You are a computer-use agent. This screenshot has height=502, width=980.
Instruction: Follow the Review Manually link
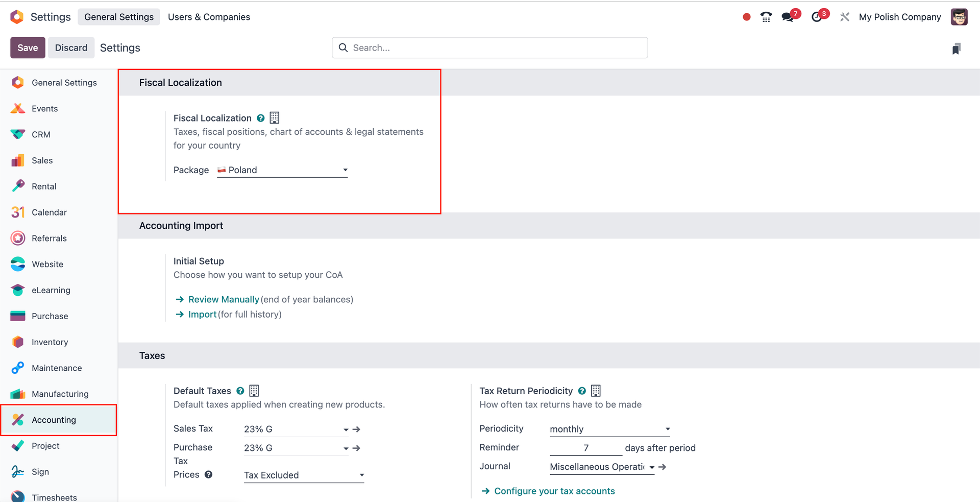pos(224,299)
